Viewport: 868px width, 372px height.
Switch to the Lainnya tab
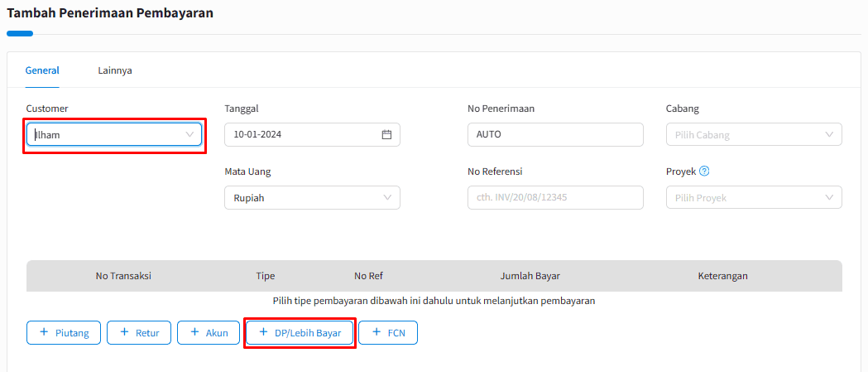point(114,70)
